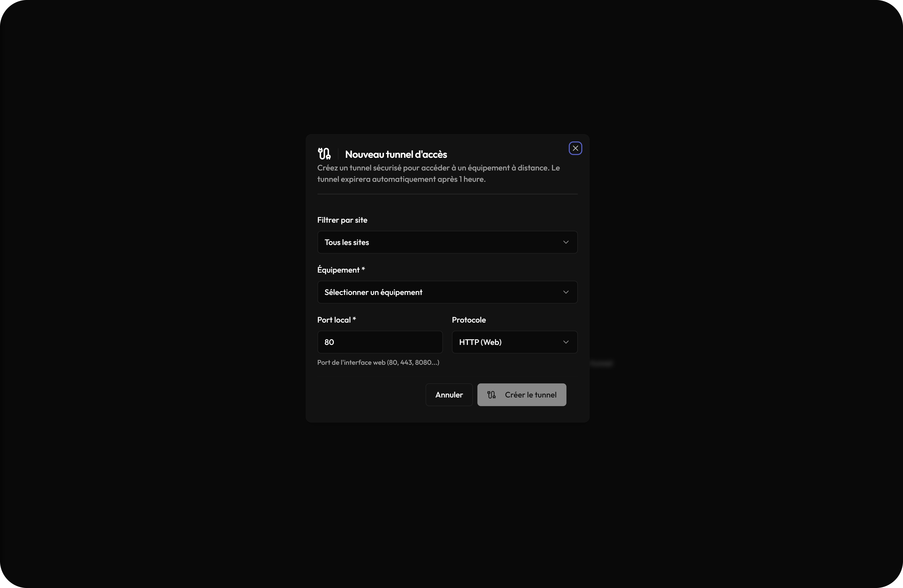
Task: Click the Équipement * field label
Action: click(341, 270)
